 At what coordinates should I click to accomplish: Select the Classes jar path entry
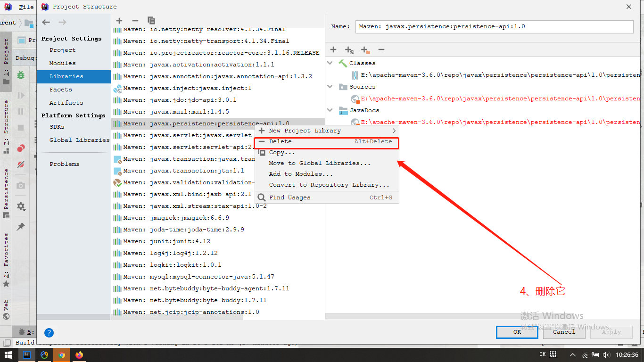[x=496, y=75]
